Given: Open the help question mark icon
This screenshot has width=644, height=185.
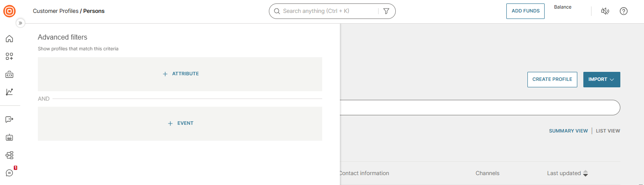Looking at the screenshot, I should [x=623, y=11].
